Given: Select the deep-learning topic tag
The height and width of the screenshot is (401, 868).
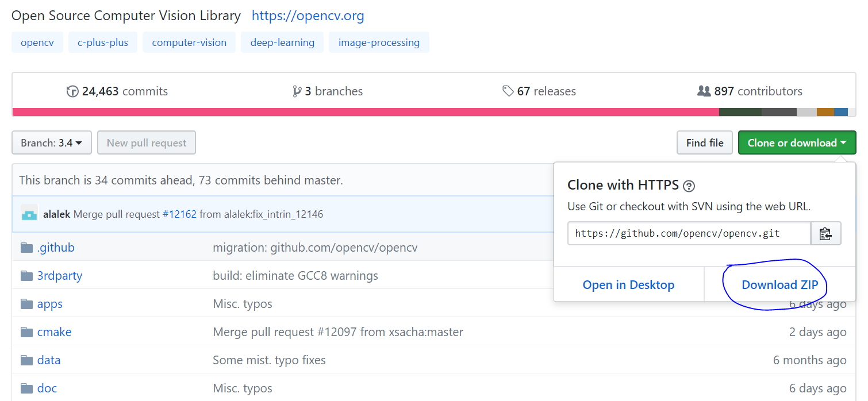Looking at the screenshot, I should coord(282,43).
